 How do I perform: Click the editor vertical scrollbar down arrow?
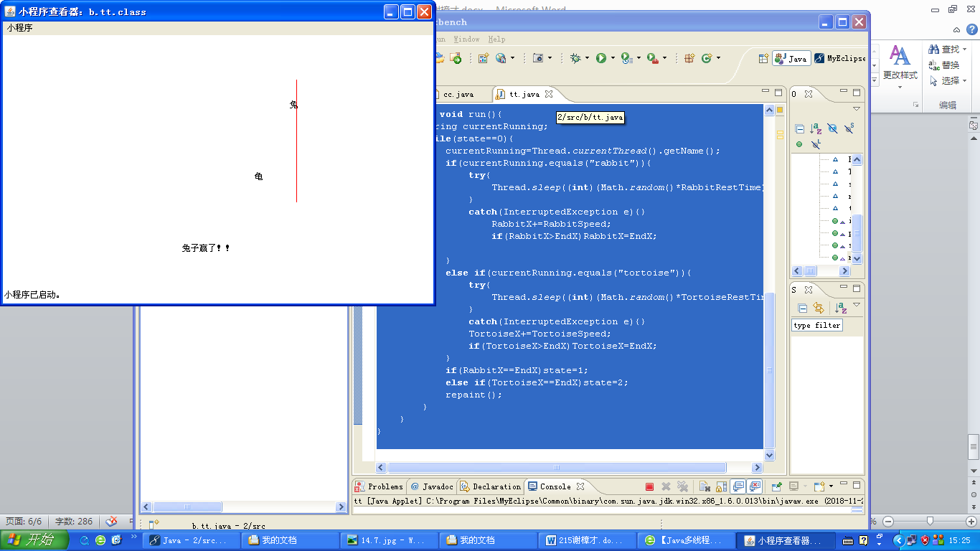[770, 456]
